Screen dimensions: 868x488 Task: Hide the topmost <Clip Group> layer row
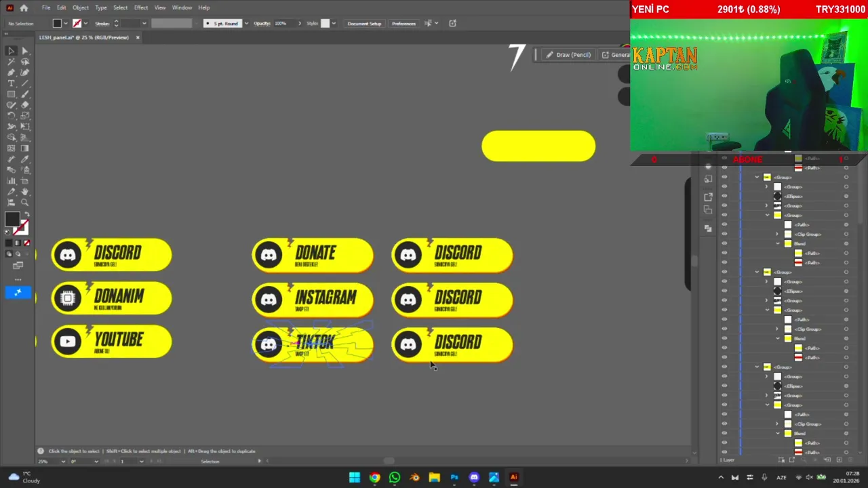pos(724,234)
